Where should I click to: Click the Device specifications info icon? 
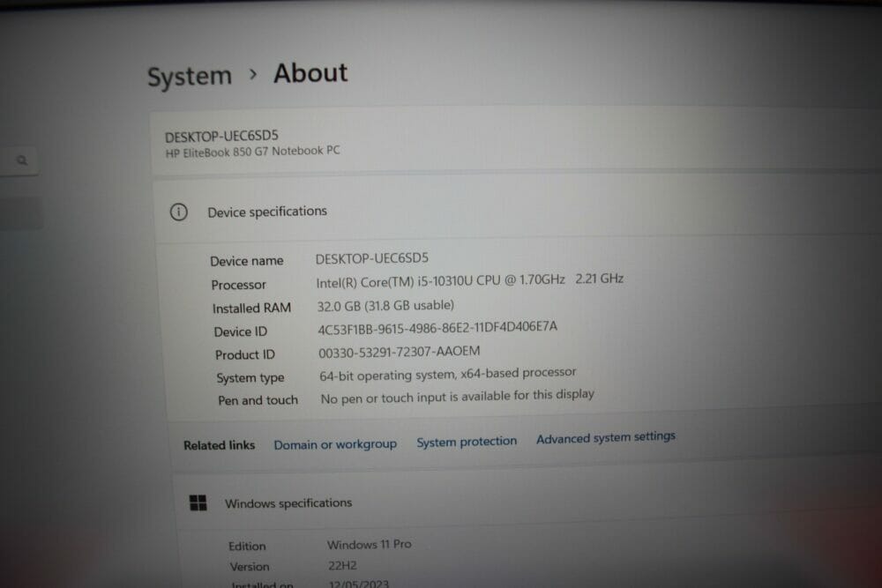point(179,212)
